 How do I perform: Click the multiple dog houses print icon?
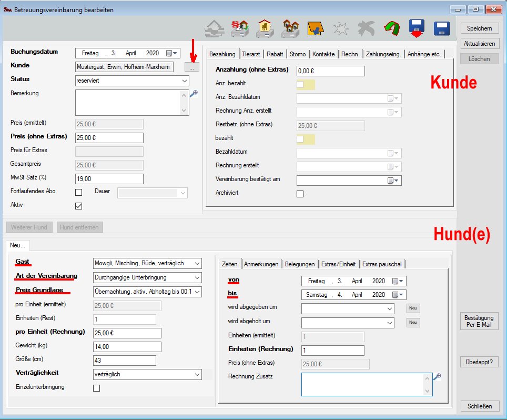coord(290,28)
